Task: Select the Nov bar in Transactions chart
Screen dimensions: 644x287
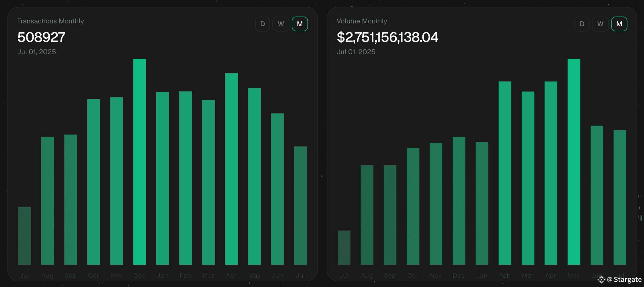Action: (117, 181)
